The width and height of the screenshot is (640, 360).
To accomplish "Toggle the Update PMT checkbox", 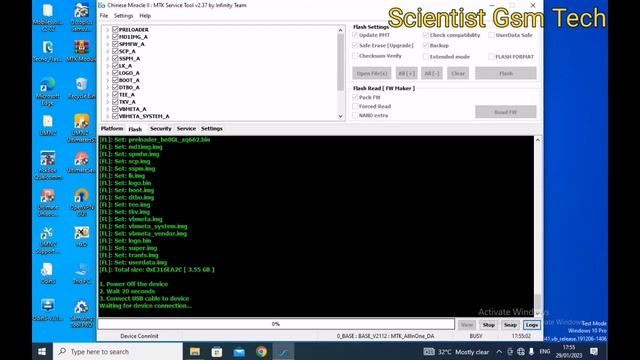I will click(355, 35).
